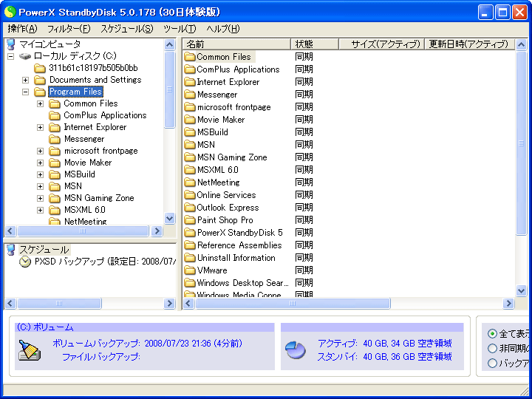Screen dimensions: 532x399
Task: Click the NetMeeting folder icon in the right list
Action: pos(190,183)
